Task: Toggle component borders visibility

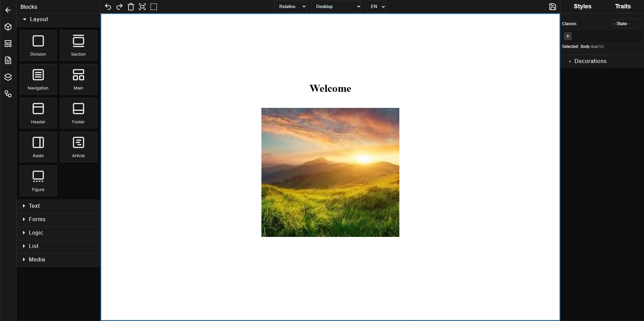Action: [154, 7]
